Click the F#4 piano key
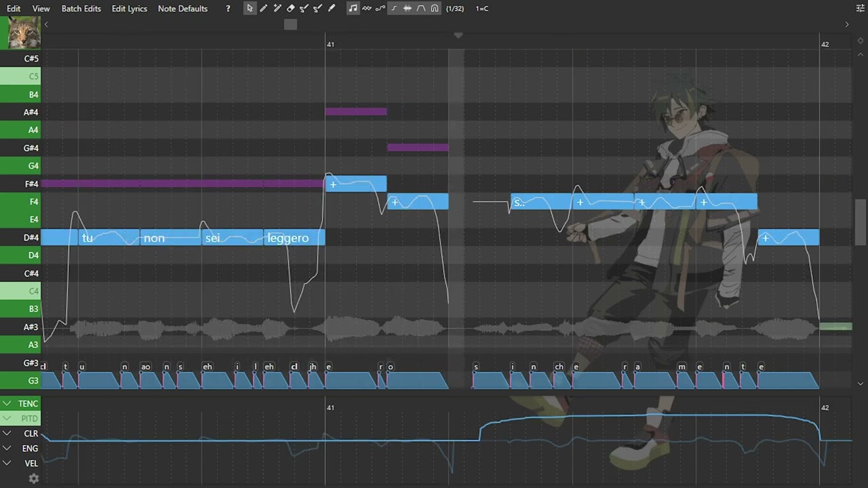Screen dimensions: 868x488 click(x=20, y=184)
